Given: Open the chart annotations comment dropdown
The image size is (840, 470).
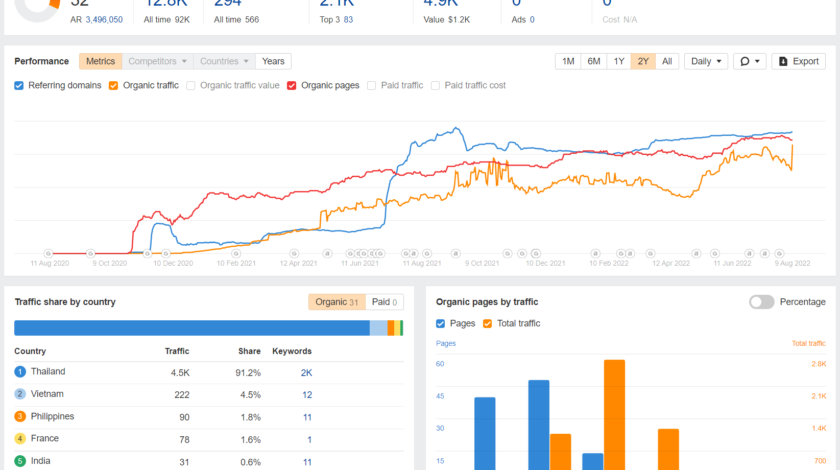Looking at the screenshot, I should coord(749,61).
